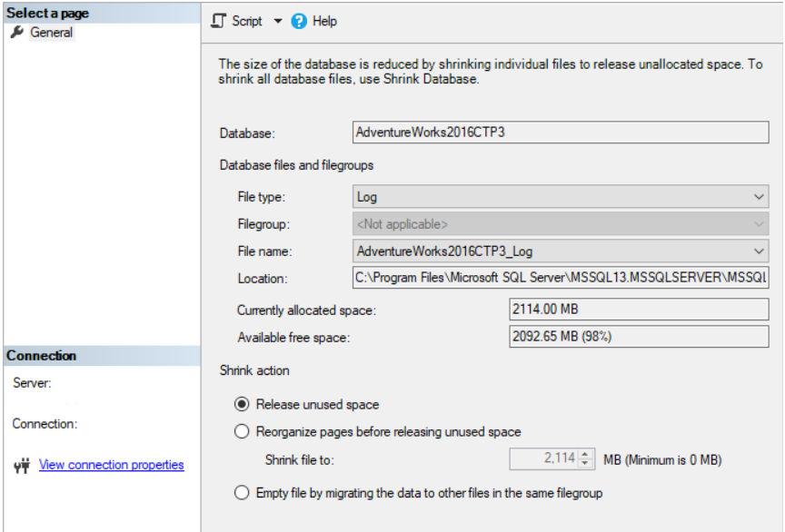Screen dimensions: 785x532
Task: Click the Script button label
Action: pyautogui.click(x=246, y=21)
